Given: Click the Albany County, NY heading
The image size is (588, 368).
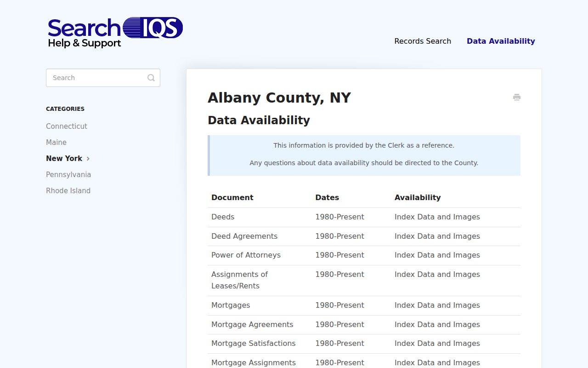Looking at the screenshot, I should tap(279, 98).
